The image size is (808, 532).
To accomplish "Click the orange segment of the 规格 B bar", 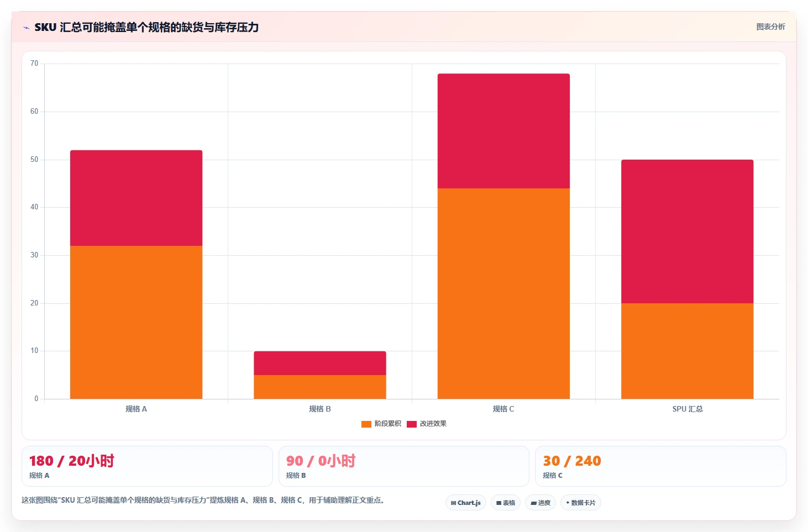I will [320, 387].
